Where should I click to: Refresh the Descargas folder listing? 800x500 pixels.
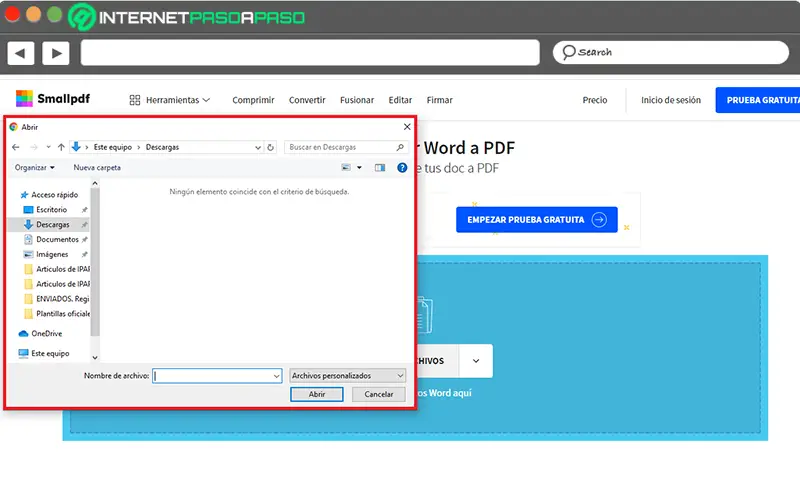coord(270,147)
